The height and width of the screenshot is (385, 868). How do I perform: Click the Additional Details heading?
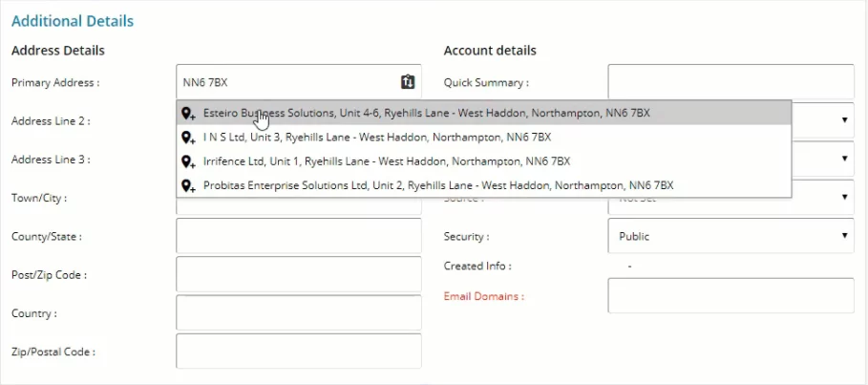[x=73, y=22]
